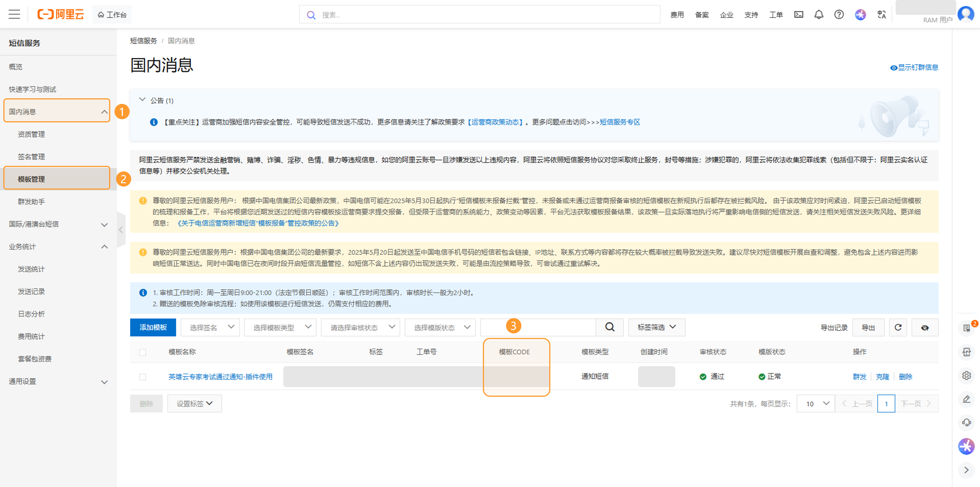
Task: Select 签名管理 in the sidebar
Action: tap(32, 156)
